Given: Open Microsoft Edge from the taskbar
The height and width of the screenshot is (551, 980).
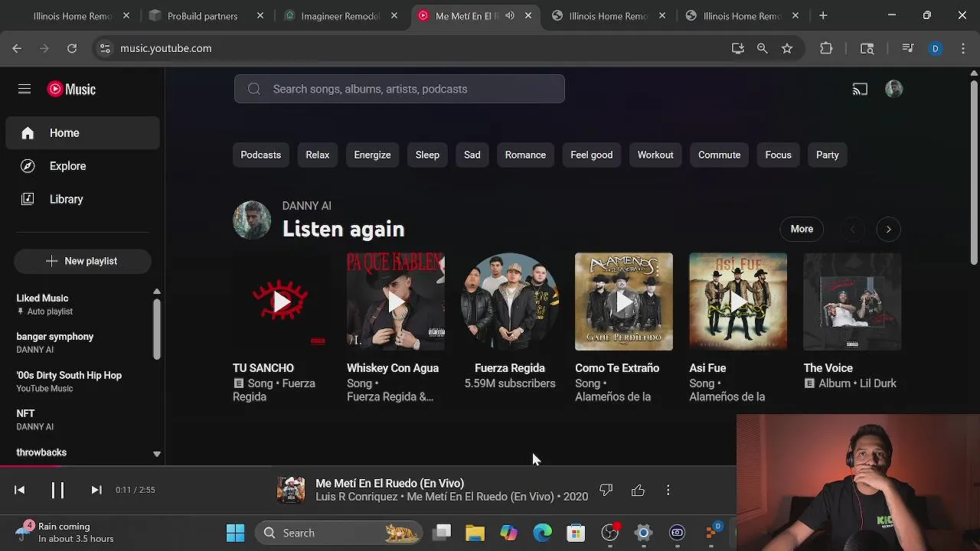Looking at the screenshot, I should [542, 533].
